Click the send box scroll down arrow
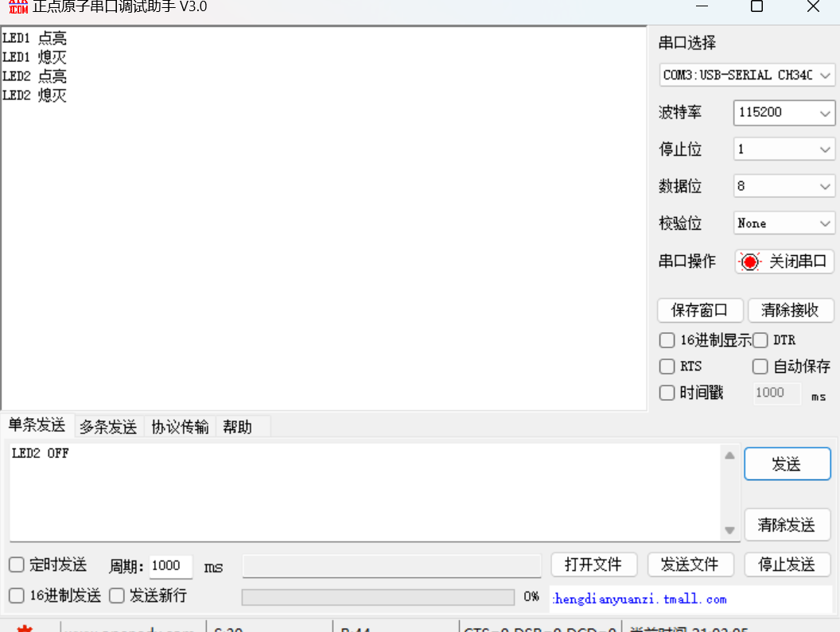This screenshot has width=840, height=632. (729, 530)
